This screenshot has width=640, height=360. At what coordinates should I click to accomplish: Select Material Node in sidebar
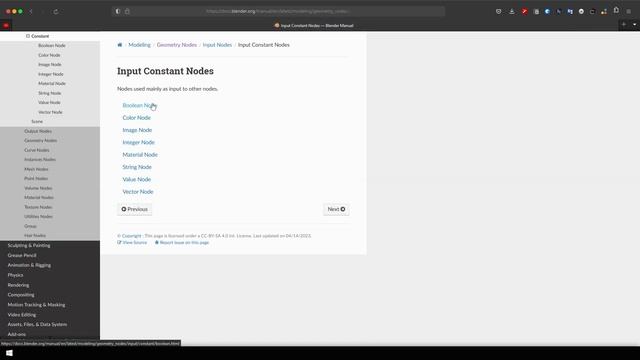coord(52,83)
